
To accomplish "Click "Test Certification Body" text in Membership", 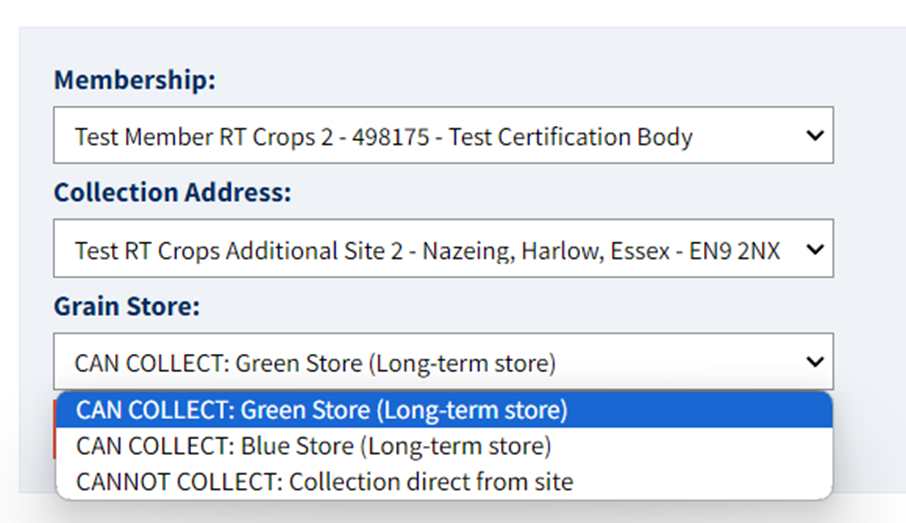I will (x=570, y=136).
